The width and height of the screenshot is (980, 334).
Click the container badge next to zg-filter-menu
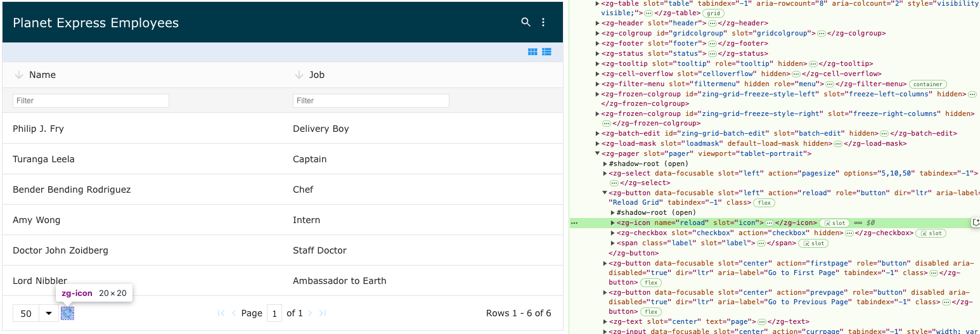pos(927,84)
